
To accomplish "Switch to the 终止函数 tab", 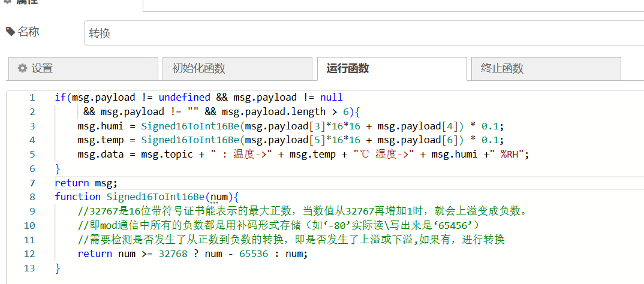I will click(546, 68).
